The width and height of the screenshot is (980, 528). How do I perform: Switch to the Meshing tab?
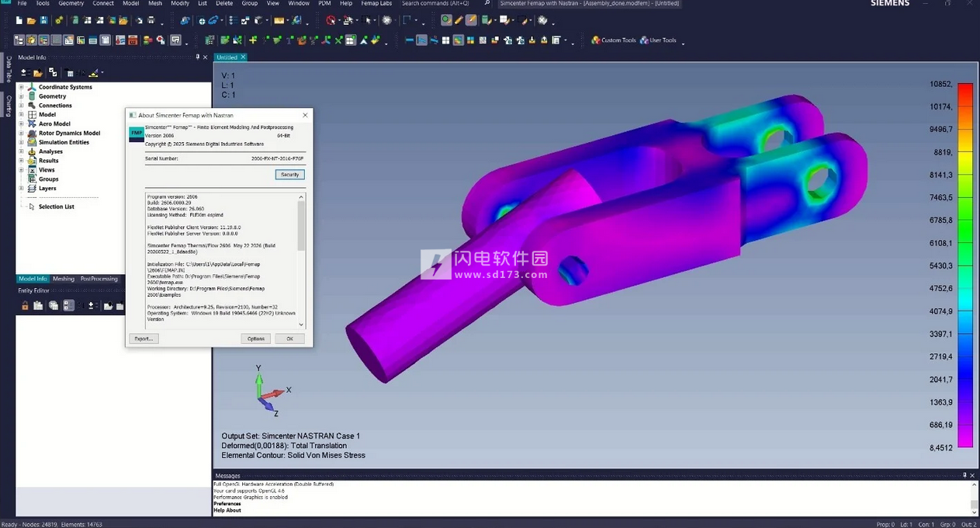tap(64, 279)
